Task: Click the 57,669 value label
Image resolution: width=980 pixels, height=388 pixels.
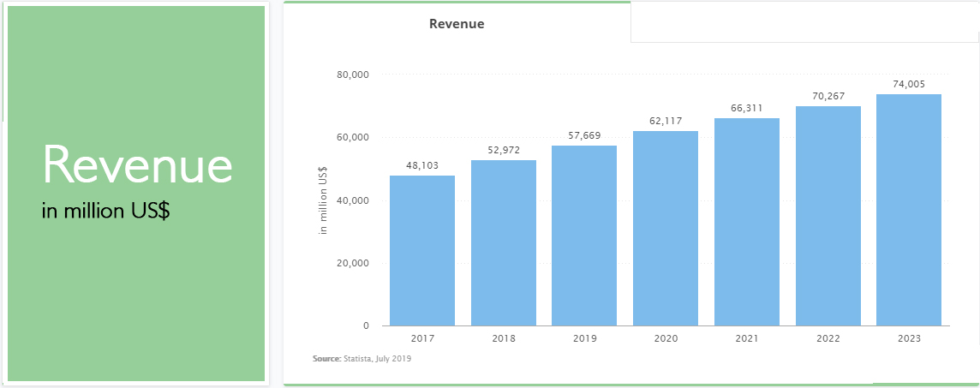Action: [x=584, y=135]
